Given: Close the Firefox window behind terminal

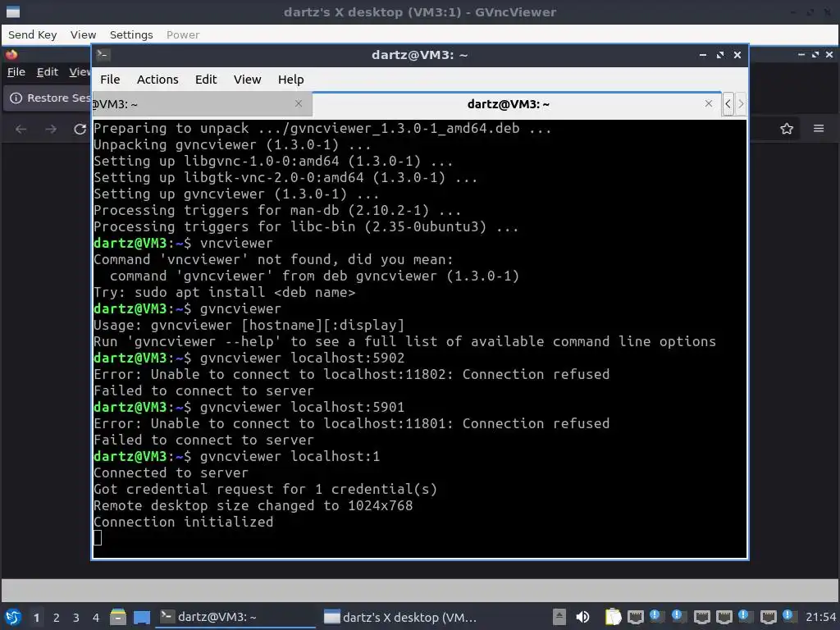Looking at the screenshot, I should pos(829,55).
